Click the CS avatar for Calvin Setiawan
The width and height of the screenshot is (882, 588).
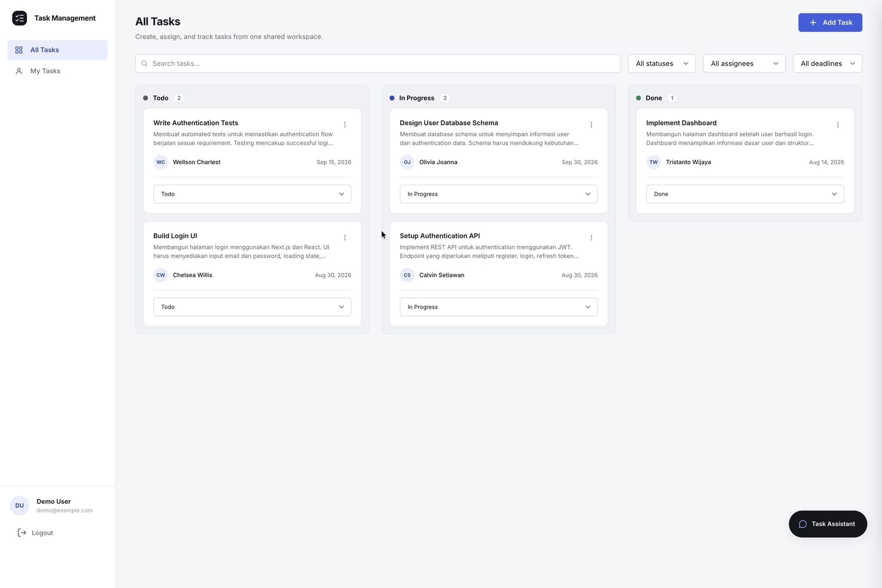click(x=407, y=275)
